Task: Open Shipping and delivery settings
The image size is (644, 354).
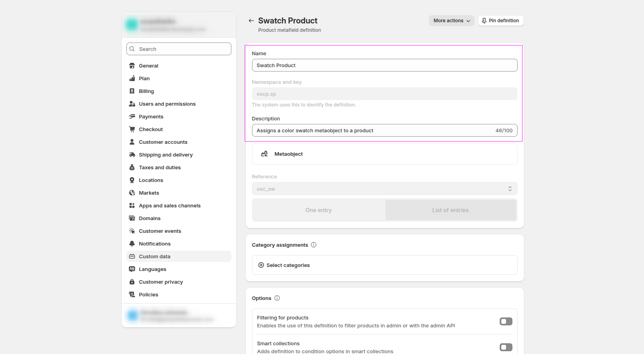Action: coord(179,155)
